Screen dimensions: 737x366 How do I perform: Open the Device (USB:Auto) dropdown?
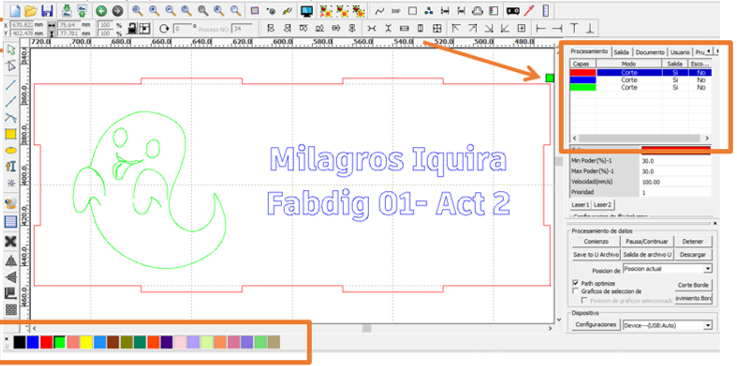(x=667, y=325)
